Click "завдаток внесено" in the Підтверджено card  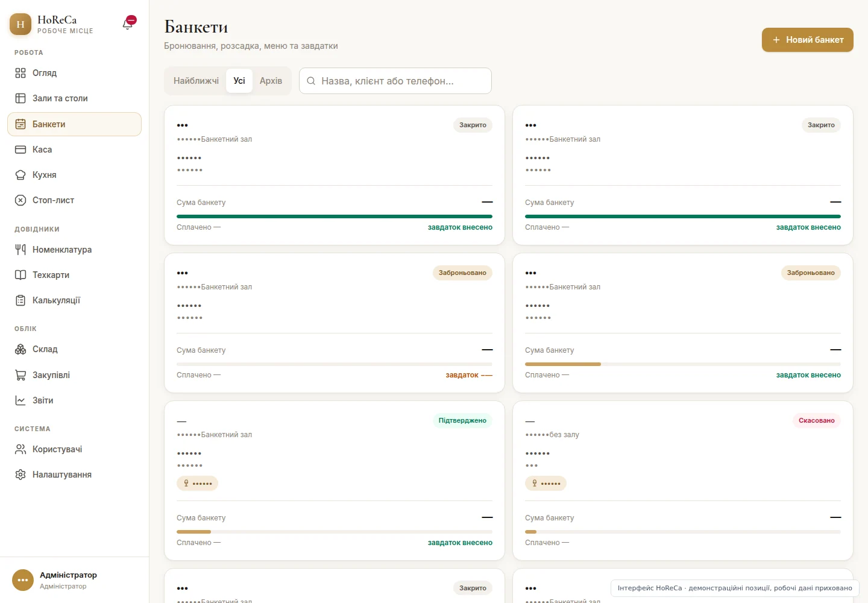(x=460, y=543)
